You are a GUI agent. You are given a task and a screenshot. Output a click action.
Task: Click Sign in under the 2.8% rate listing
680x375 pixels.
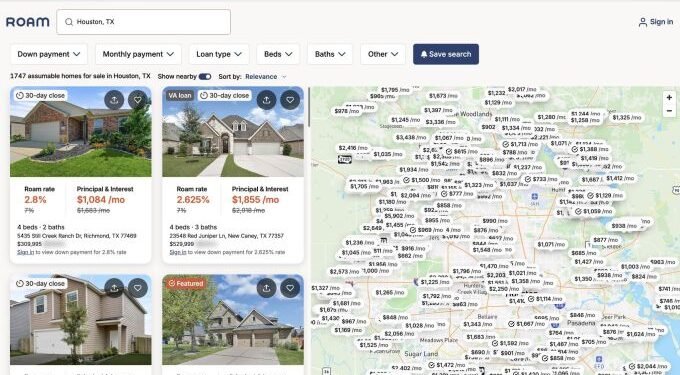pyautogui.click(x=25, y=252)
